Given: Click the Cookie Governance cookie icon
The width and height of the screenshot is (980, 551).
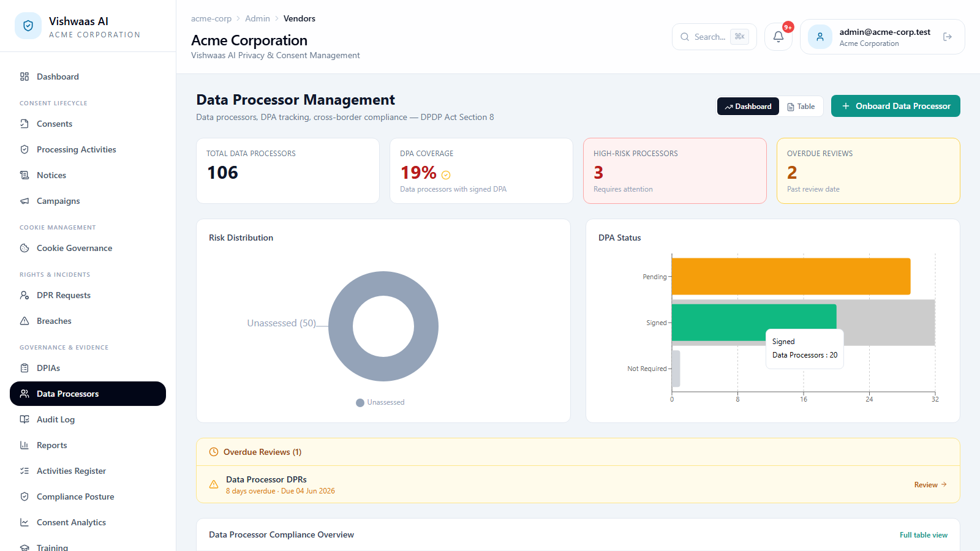Looking at the screenshot, I should (24, 248).
